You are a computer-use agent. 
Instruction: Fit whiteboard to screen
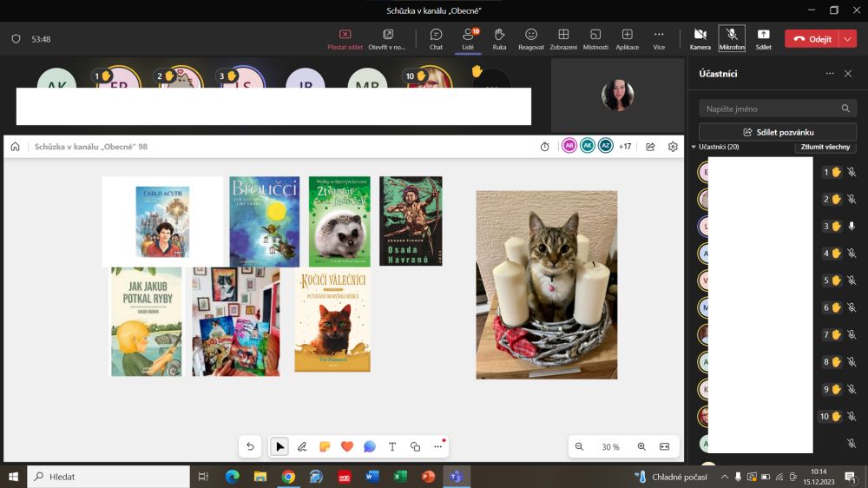[664, 446]
